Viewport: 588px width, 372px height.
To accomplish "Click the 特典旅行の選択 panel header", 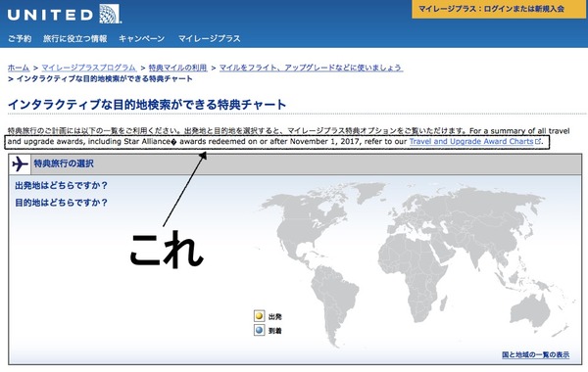I will pyautogui.click(x=295, y=164).
